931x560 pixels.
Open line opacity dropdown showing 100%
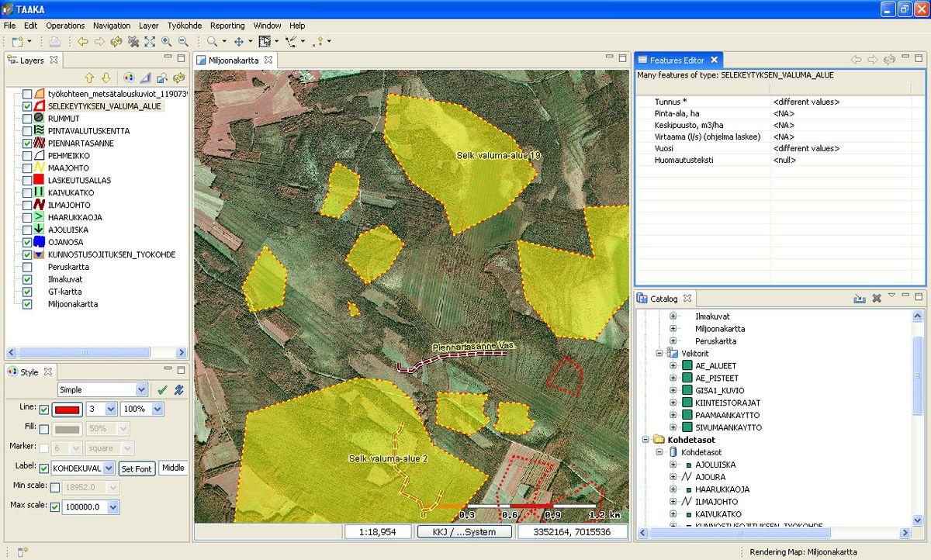(157, 409)
